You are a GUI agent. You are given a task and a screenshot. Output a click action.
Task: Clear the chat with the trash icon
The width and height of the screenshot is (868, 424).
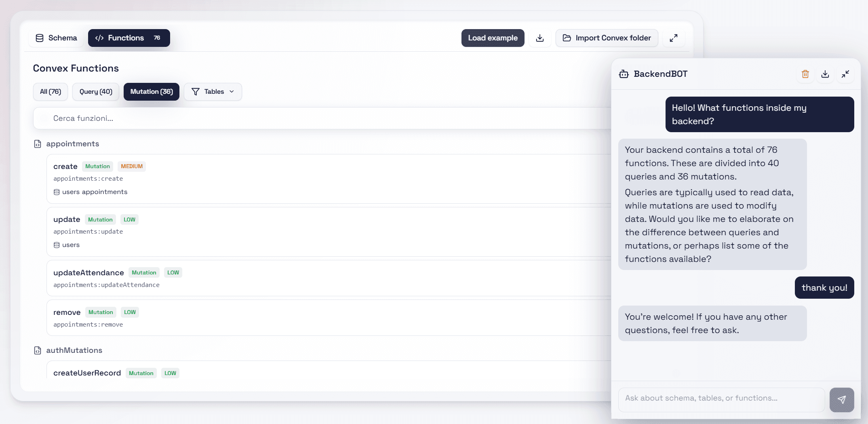805,74
